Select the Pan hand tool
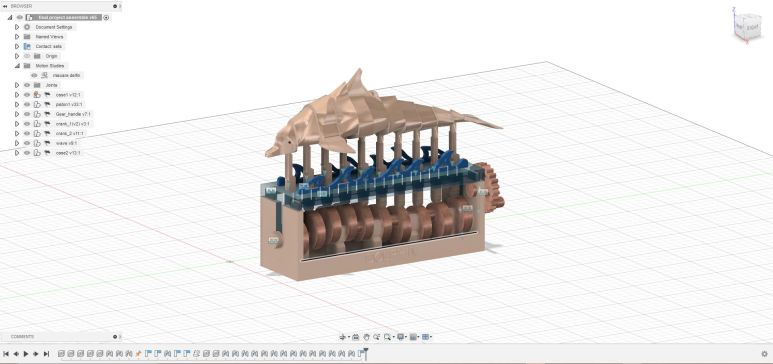Image resolution: width=773 pixels, height=364 pixels. click(x=366, y=337)
